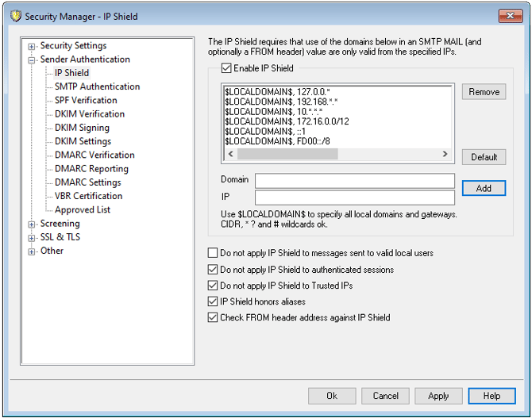Toggle the Enable IP Shield checkbox
532x418 pixels.
coord(227,69)
